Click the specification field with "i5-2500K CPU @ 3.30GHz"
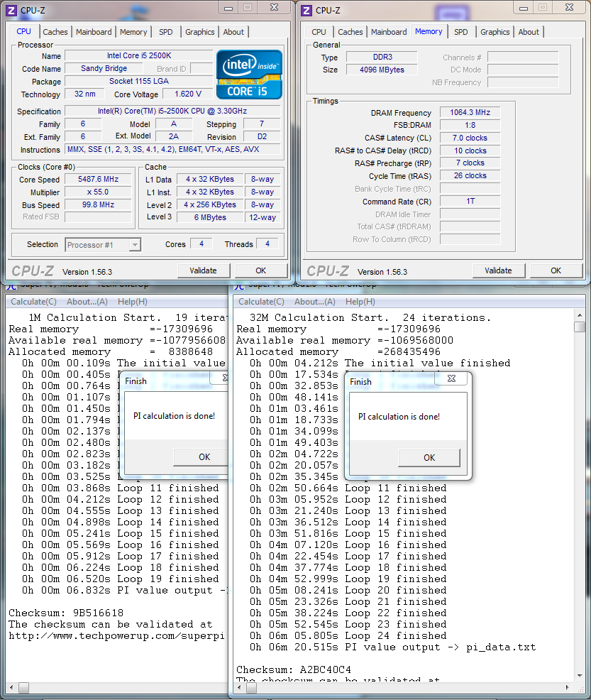Viewport: 591px width, 700px height. [x=172, y=111]
